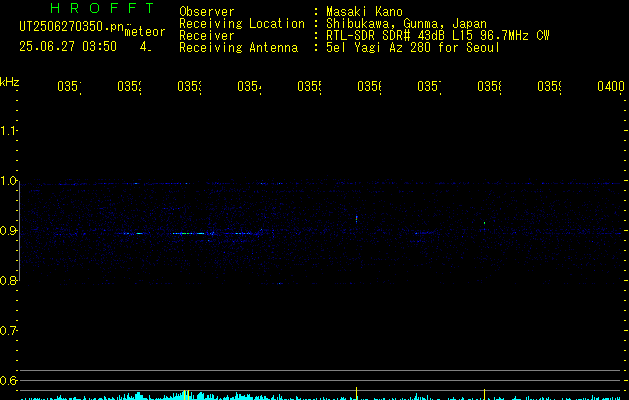Click the vertical meteor echo streak above 0.9 kHz
Image resolution: width=629 pixels, height=400 pixels.
click(356, 219)
